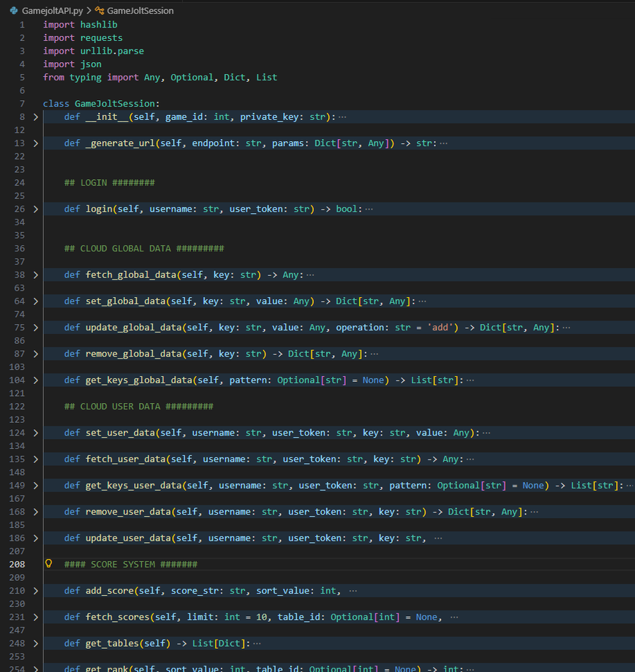Select the GameJoltSession breadcrumb item

pos(140,11)
